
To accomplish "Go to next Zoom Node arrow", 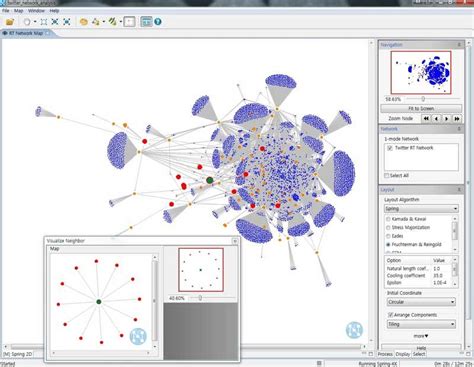I will pos(446,118).
